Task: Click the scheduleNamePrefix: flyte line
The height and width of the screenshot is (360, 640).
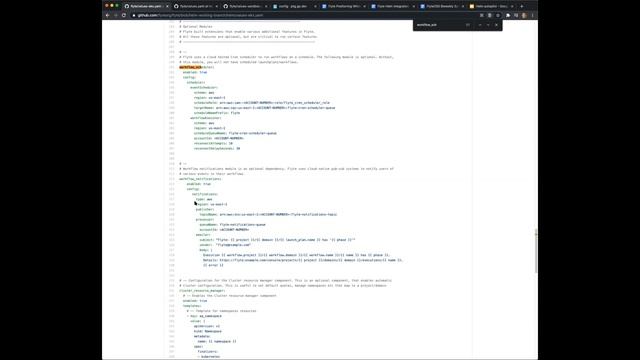Action: click(217, 113)
